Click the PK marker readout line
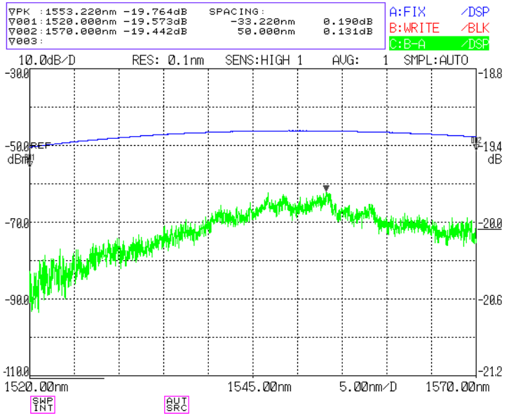 click(97, 12)
